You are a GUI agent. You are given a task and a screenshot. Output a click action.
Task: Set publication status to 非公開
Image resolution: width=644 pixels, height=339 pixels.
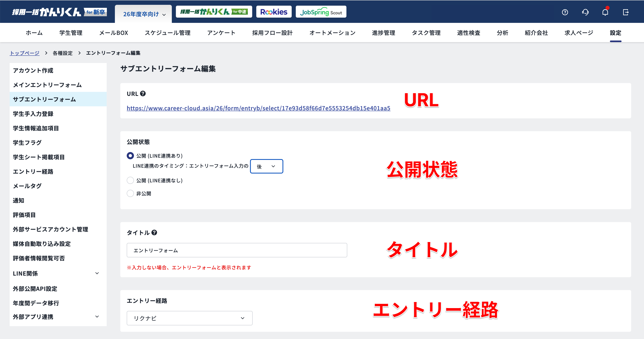[130, 193]
